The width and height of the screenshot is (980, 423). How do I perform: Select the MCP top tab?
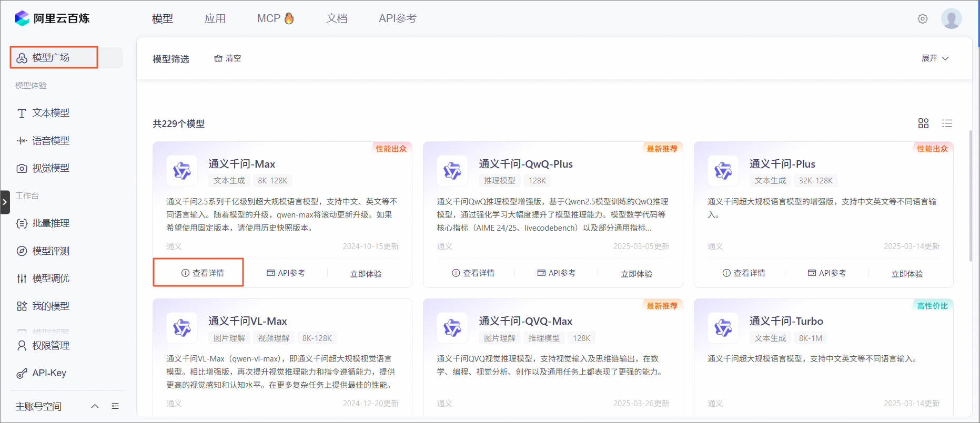276,18
